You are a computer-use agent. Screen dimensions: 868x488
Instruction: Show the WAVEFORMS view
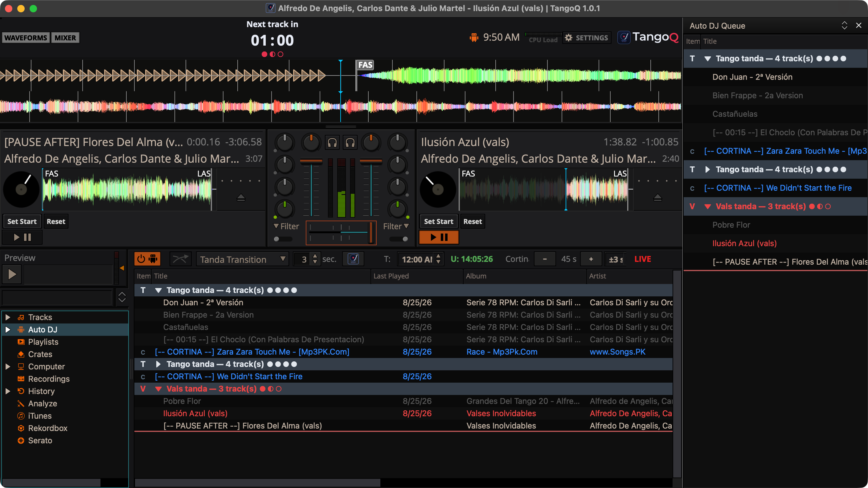click(26, 38)
